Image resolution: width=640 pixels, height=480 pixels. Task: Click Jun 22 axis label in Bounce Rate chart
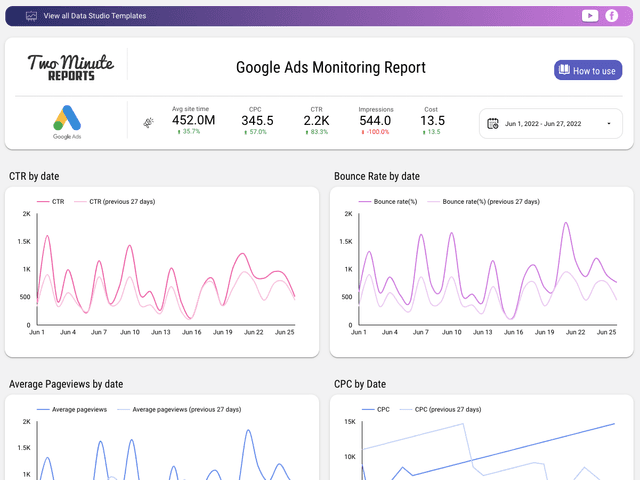576,332
